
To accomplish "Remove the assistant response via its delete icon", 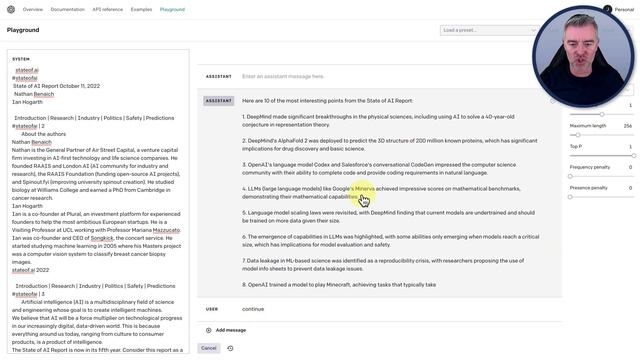I will pos(552,101).
